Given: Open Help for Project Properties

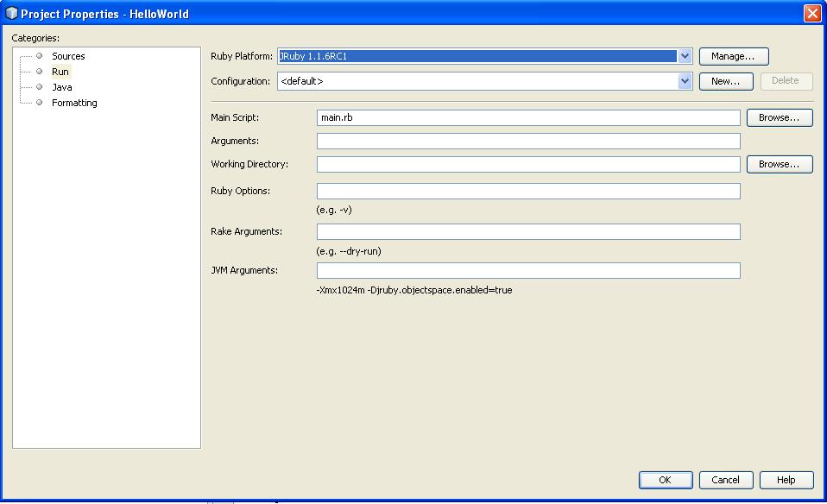Looking at the screenshot, I should (x=786, y=480).
